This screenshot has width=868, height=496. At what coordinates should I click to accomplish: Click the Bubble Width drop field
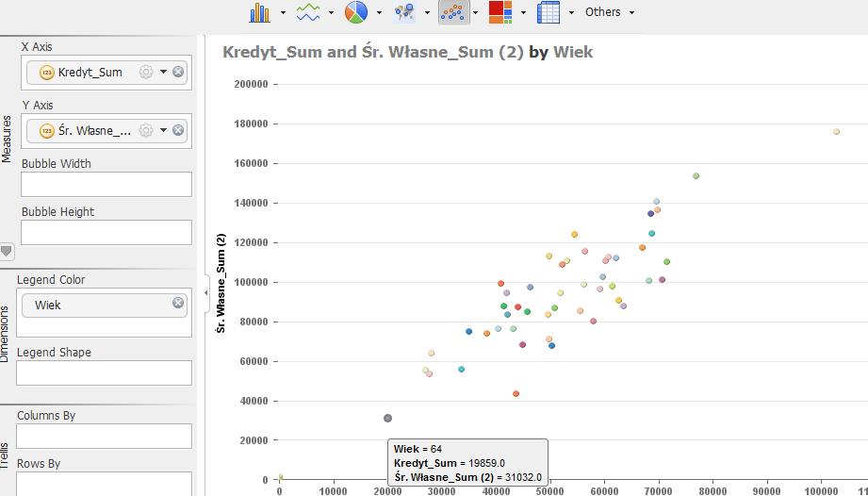pos(106,184)
